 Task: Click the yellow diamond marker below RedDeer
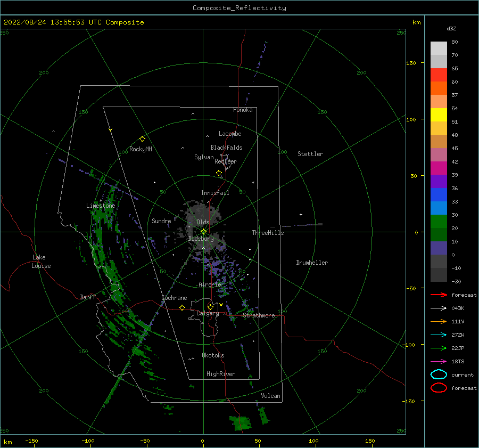click(x=219, y=173)
